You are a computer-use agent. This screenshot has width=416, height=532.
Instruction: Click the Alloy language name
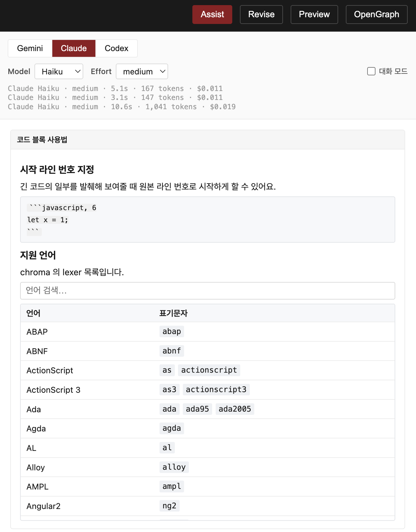tap(36, 467)
